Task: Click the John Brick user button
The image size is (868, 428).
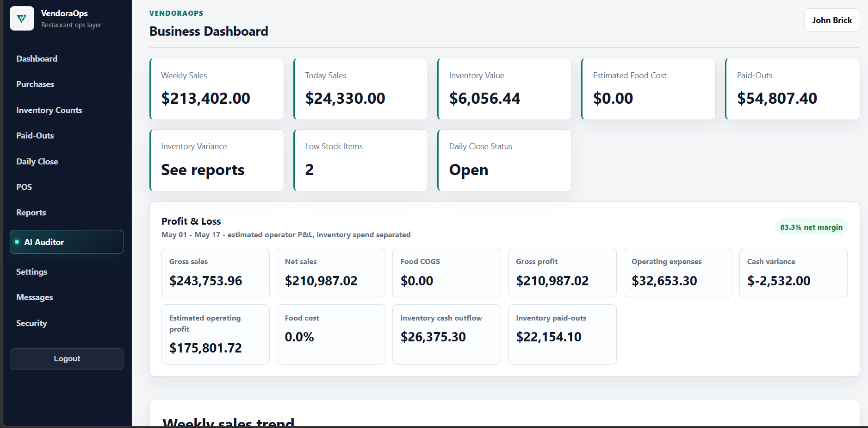Action: point(832,20)
